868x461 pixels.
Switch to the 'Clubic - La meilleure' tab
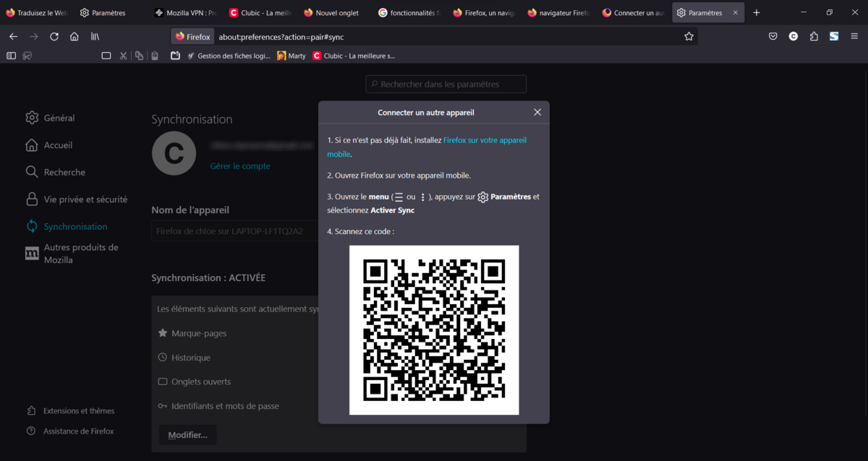tap(260, 12)
